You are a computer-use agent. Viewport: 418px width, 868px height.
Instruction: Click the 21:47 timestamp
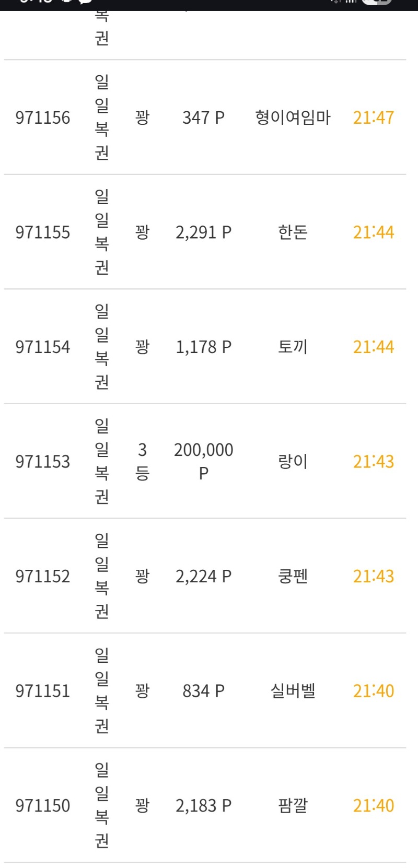click(x=373, y=118)
